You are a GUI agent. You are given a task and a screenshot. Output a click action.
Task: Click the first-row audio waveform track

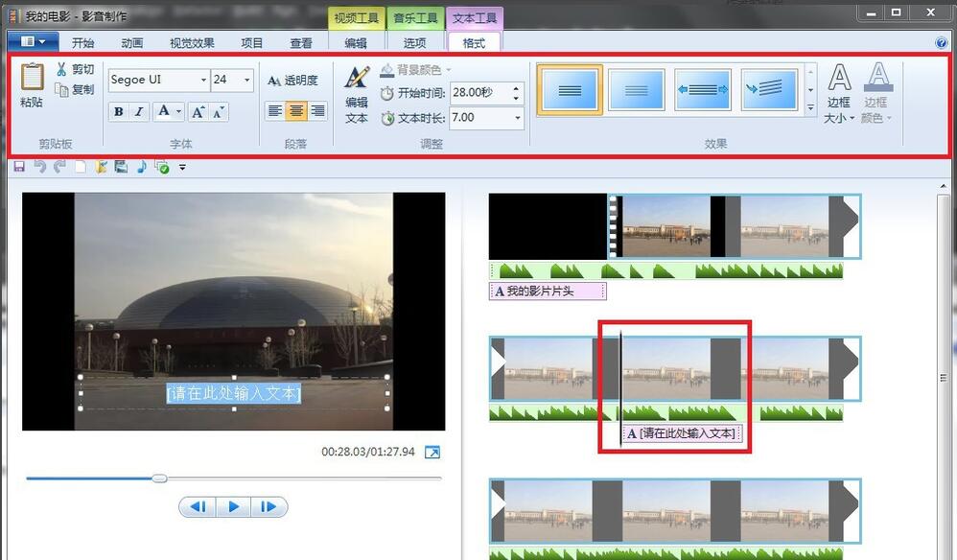[x=666, y=270]
